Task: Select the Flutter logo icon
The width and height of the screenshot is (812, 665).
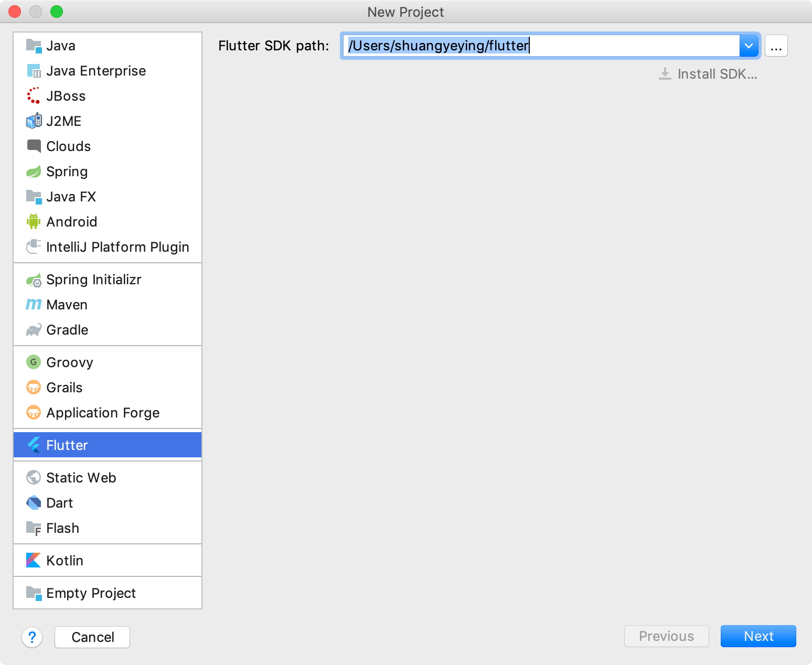Action: (x=34, y=445)
